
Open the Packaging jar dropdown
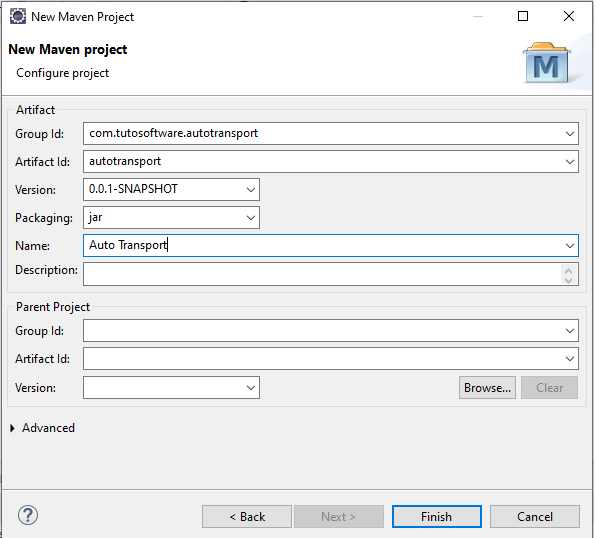click(x=251, y=218)
